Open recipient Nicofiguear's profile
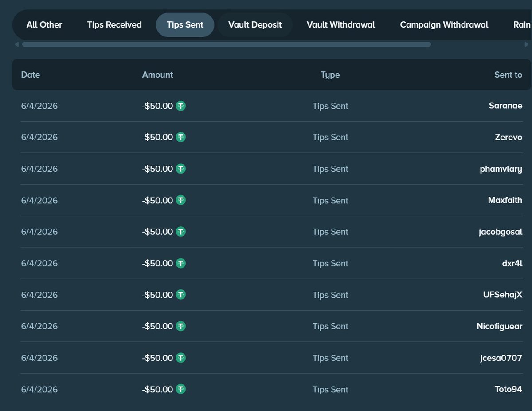Screen dimensions: 532x411 tap(500, 327)
